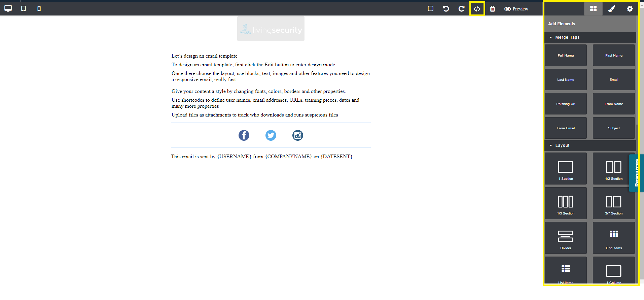This screenshot has height=300, width=644.
Task: Choose the 1 Section layout block
Action: (566, 169)
